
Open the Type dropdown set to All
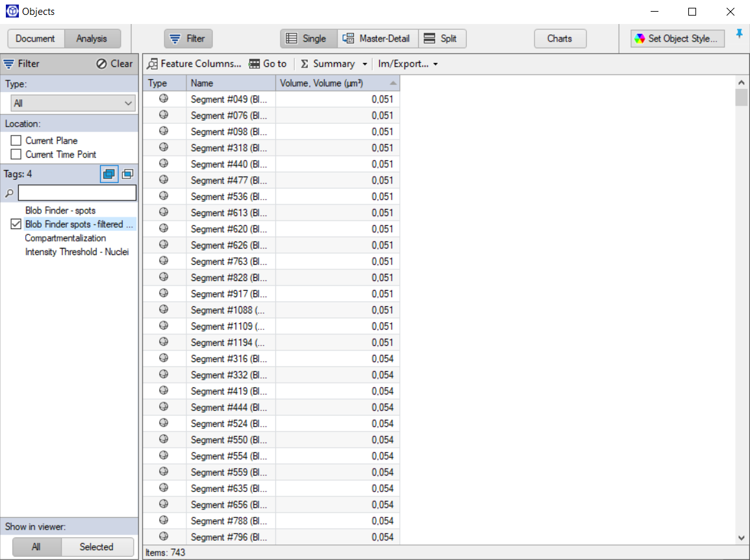(x=73, y=103)
